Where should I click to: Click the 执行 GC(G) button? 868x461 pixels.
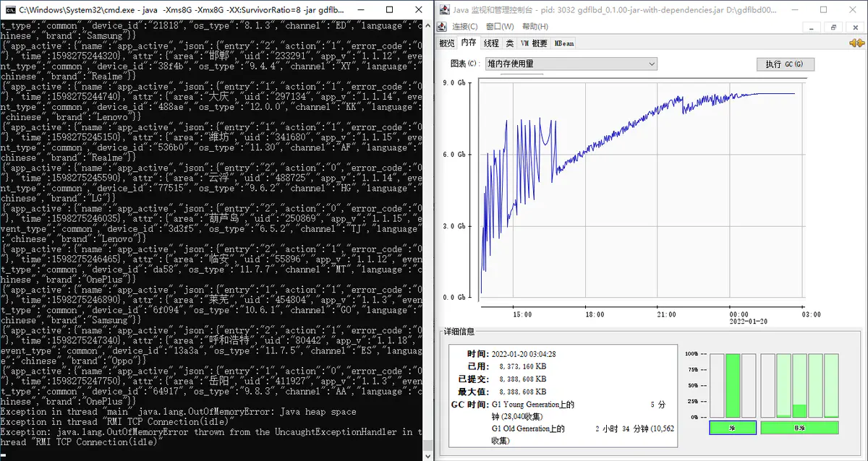pos(785,64)
